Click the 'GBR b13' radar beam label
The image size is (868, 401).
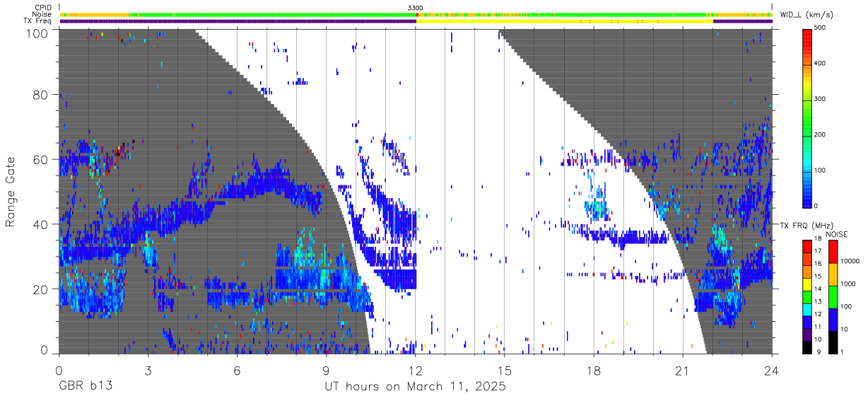pos(85,388)
